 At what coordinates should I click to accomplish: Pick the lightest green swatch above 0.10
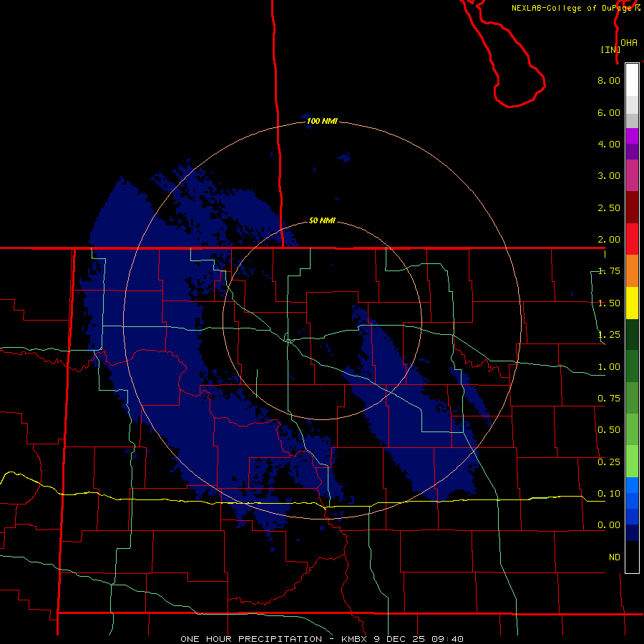(632, 462)
